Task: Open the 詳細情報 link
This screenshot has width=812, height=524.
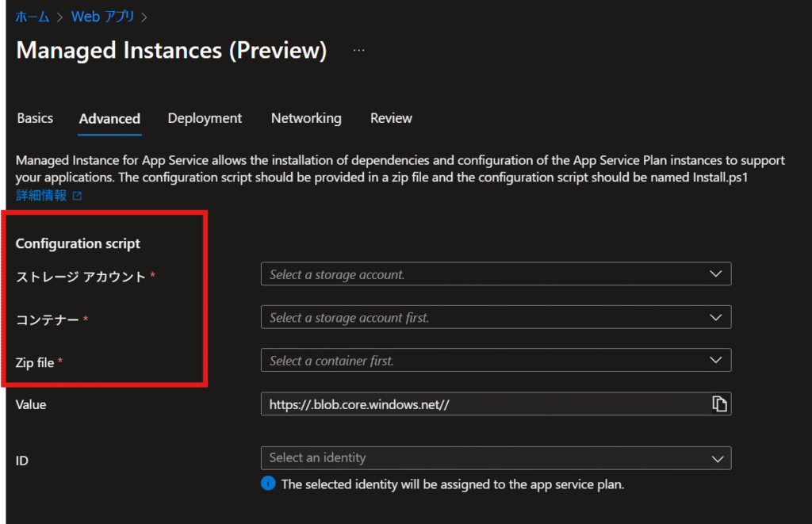Action: pyautogui.click(x=41, y=196)
